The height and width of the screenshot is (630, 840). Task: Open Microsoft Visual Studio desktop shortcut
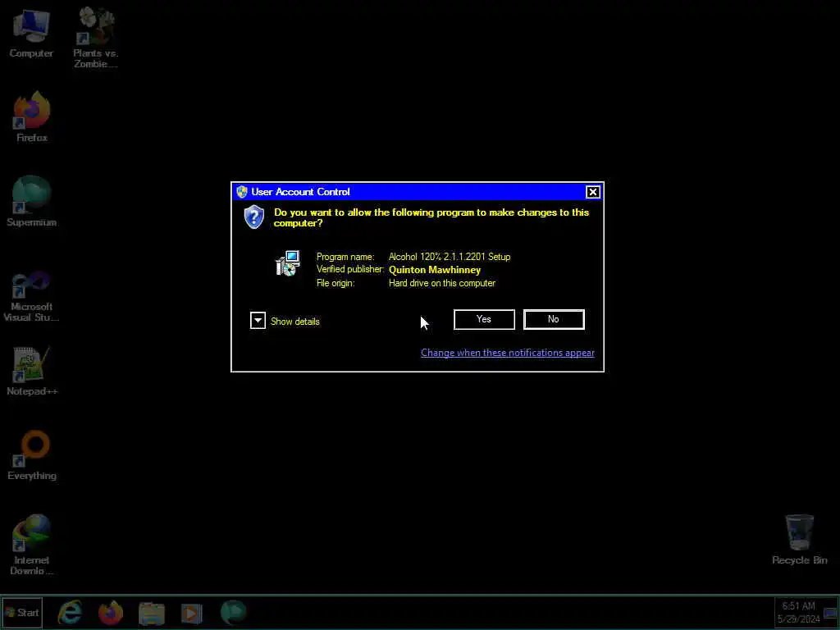(31, 296)
